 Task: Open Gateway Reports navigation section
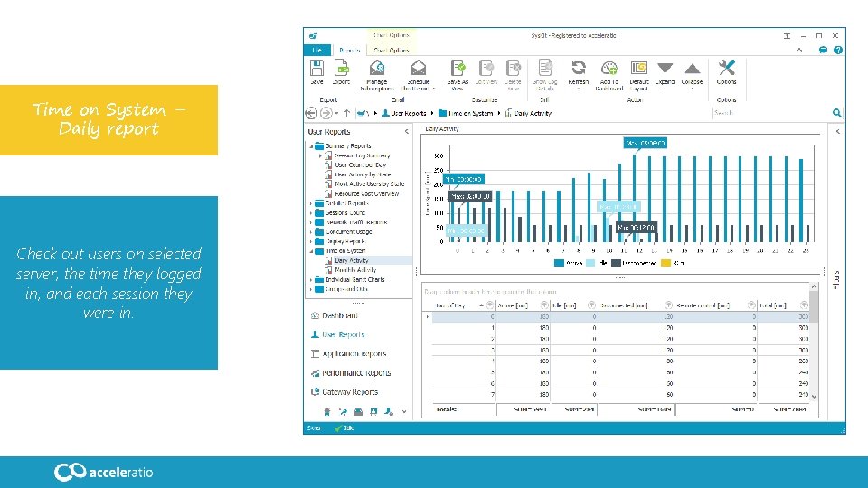[x=344, y=391]
